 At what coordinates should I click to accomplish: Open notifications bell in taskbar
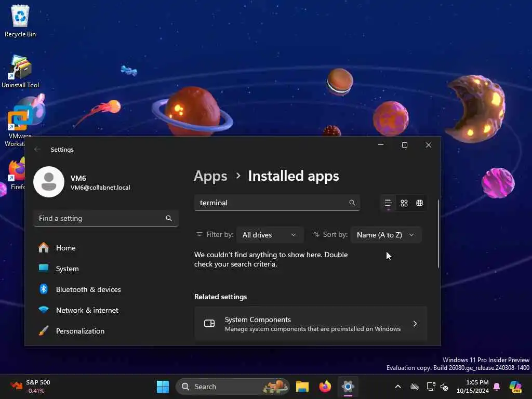(497, 387)
